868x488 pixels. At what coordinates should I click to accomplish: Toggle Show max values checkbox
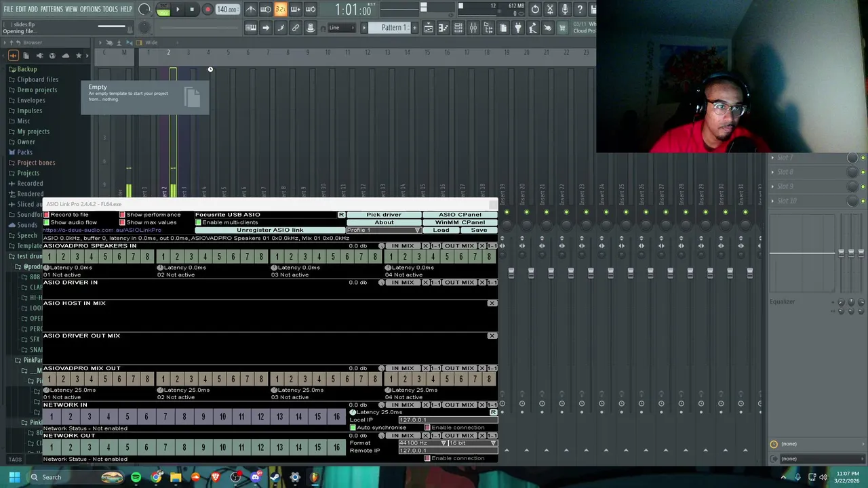[x=122, y=222]
